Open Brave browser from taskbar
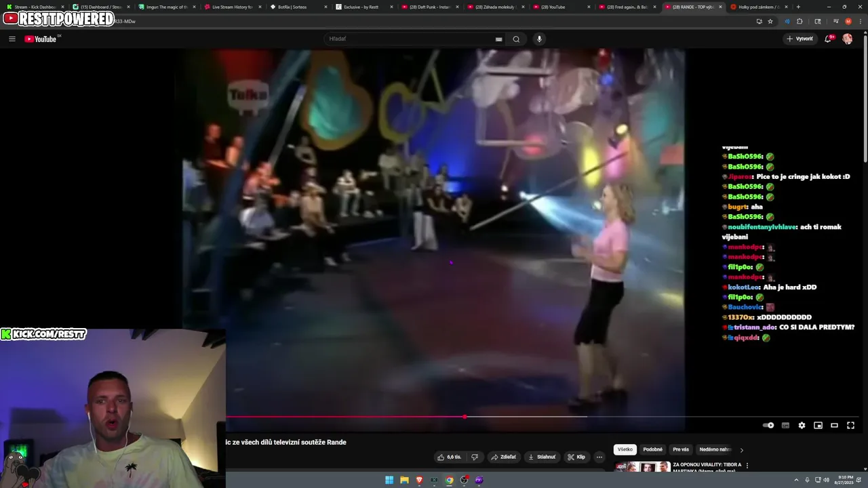 [x=419, y=480]
